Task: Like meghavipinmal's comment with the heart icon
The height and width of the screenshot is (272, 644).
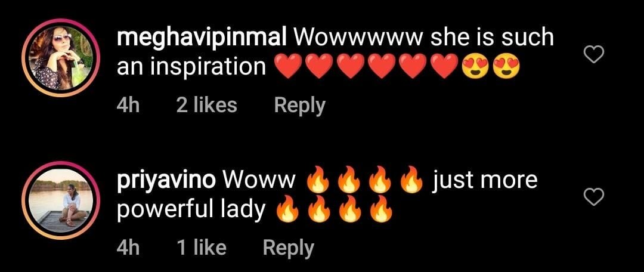Action: pos(594,55)
